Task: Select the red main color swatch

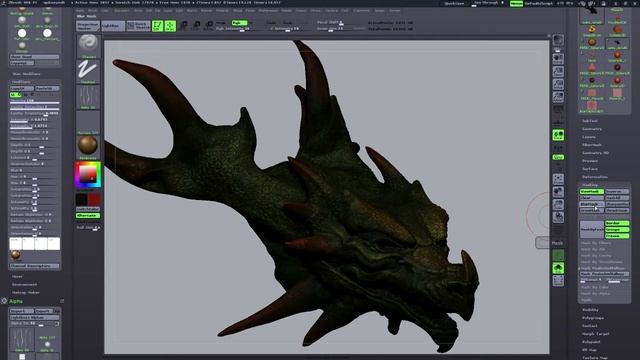Action: point(94,200)
